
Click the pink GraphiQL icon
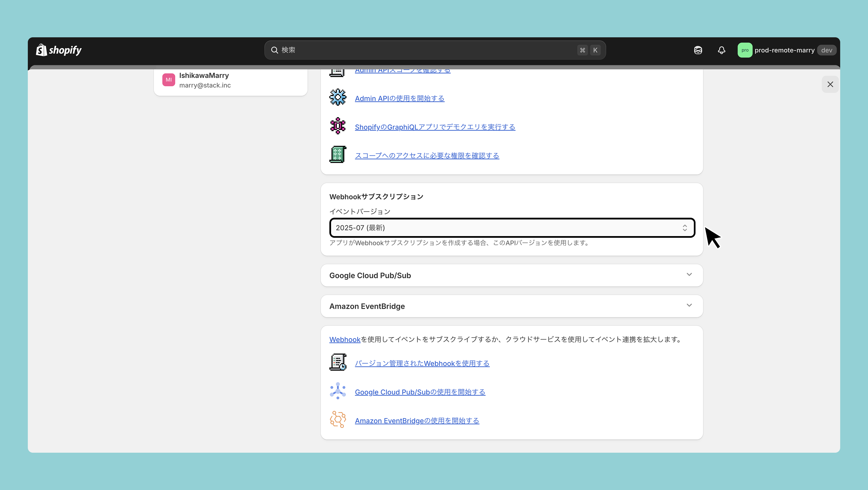pyautogui.click(x=338, y=126)
